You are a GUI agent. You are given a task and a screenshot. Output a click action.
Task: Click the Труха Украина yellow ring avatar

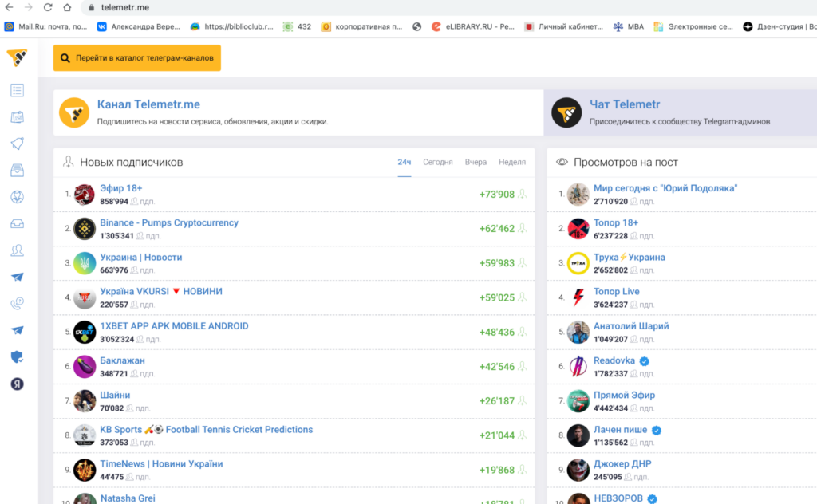tap(578, 263)
